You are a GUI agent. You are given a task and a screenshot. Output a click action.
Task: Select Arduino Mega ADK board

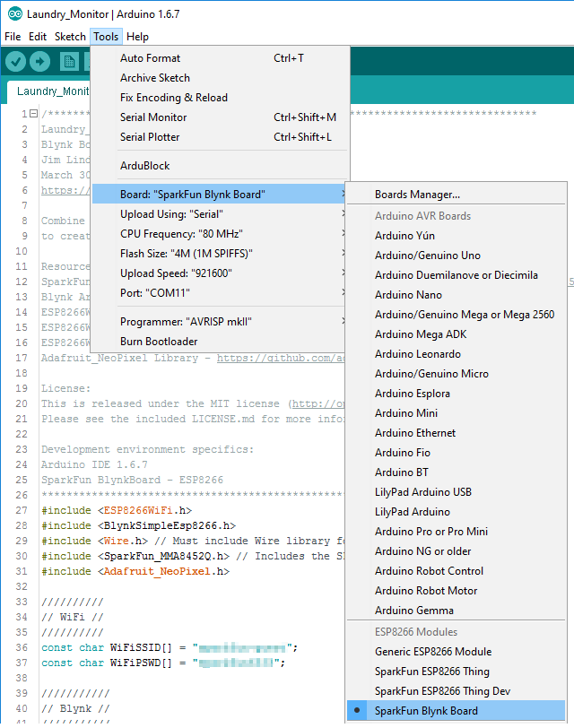[456, 334]
